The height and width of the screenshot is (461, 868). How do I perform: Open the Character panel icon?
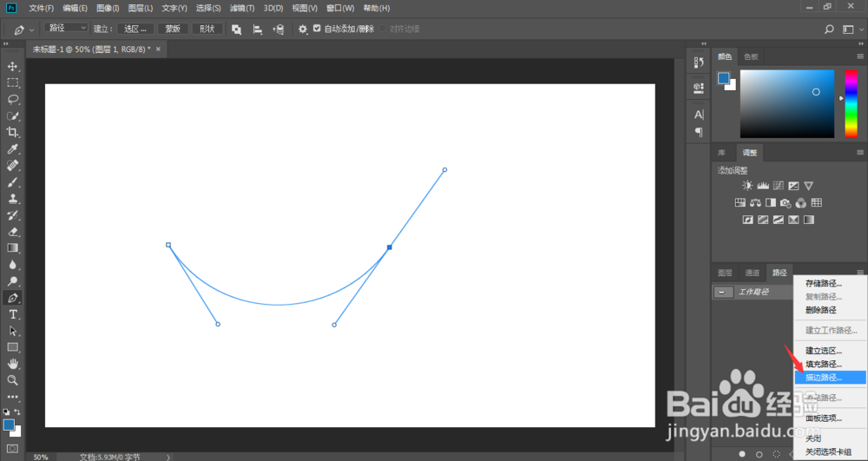pos(699,115)
